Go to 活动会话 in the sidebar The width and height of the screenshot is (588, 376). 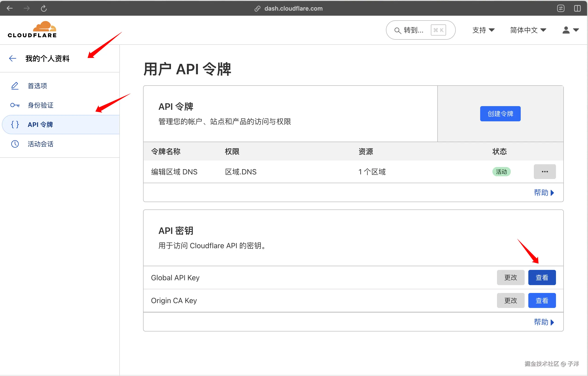pos(40,144)
